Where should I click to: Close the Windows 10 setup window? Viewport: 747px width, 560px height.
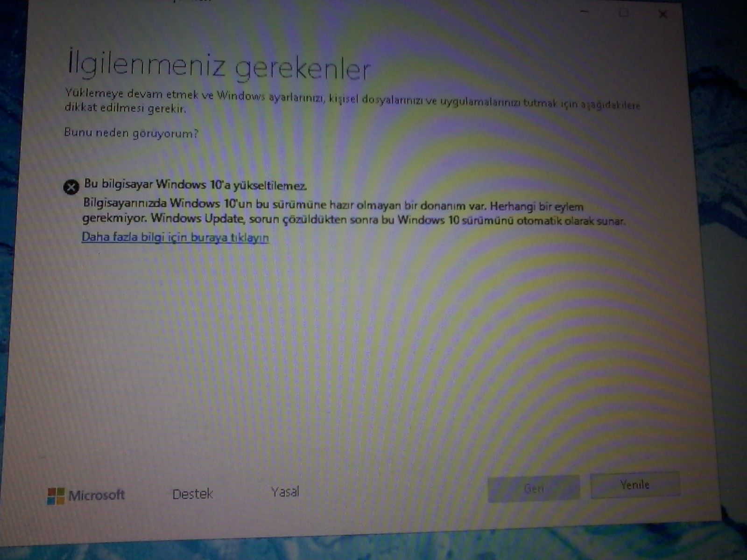coord(663,14)
